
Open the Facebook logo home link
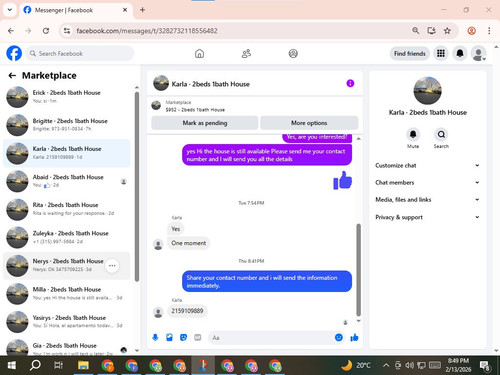pyautogui.click(x=14, y=53)
